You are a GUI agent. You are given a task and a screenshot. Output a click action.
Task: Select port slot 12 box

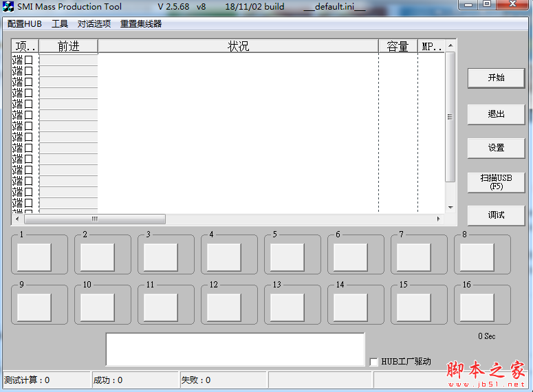[224, 307]
